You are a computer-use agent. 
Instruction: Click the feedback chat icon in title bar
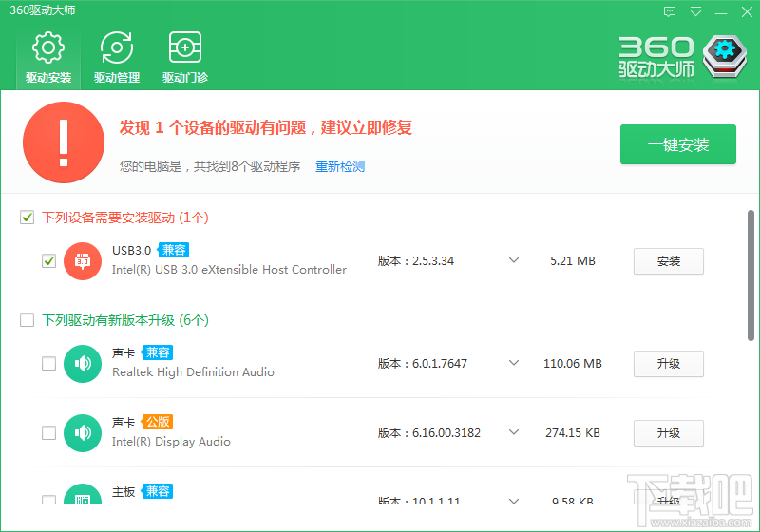pyautogui.click(x=670, y=11)
